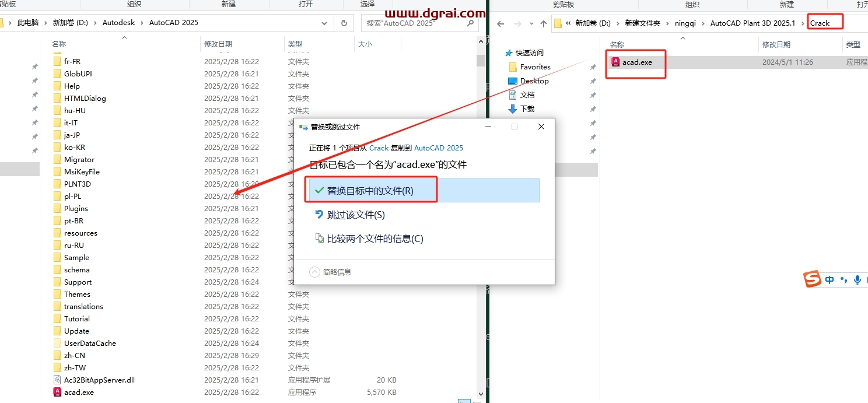This screenshot has width=868, height=403.
Task: Select fr-FR folder icon
Action: (57, 61)
